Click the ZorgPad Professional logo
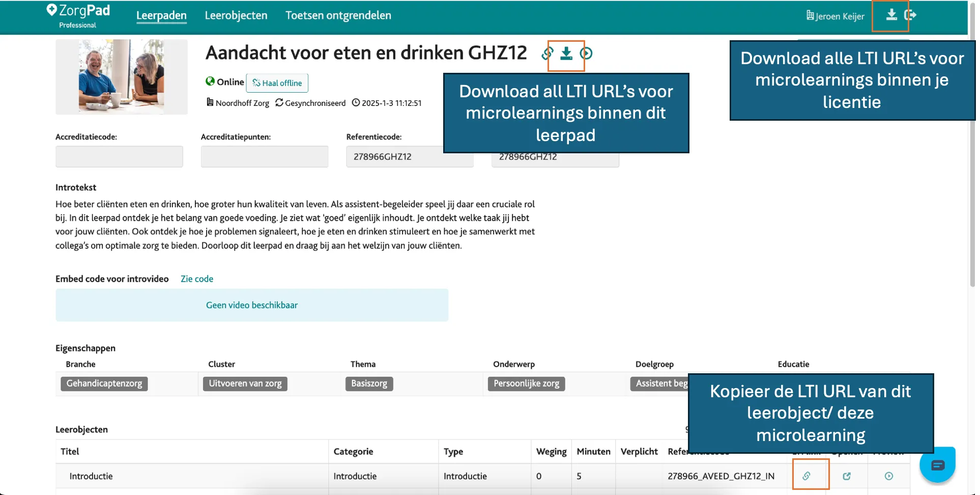The image size is (980, 495). [78, 16]
